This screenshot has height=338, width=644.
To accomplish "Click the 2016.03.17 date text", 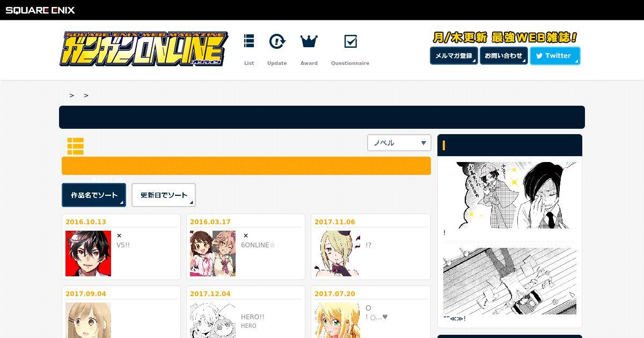I will (x=210, y=222).
